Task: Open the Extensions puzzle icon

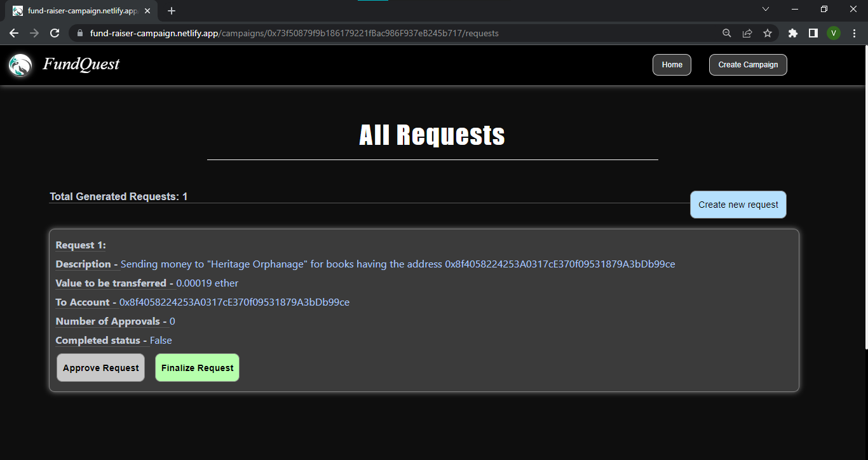Action: (792, 32)
